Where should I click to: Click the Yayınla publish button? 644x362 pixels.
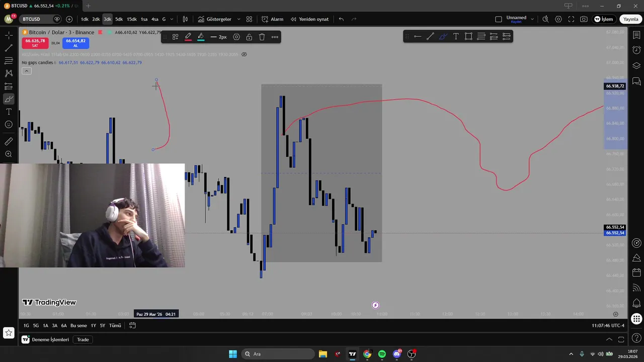[631, 19]
